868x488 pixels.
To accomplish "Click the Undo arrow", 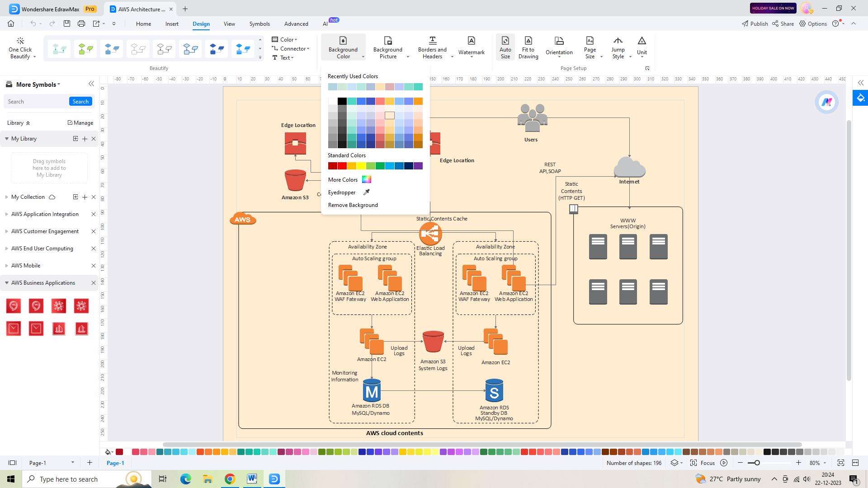I will click(33, 23).
